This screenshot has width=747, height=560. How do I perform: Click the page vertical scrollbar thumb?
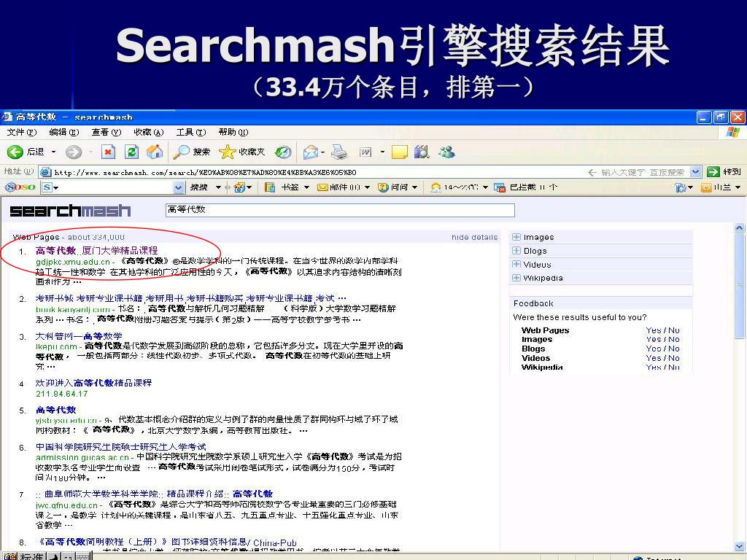(740, 286)
